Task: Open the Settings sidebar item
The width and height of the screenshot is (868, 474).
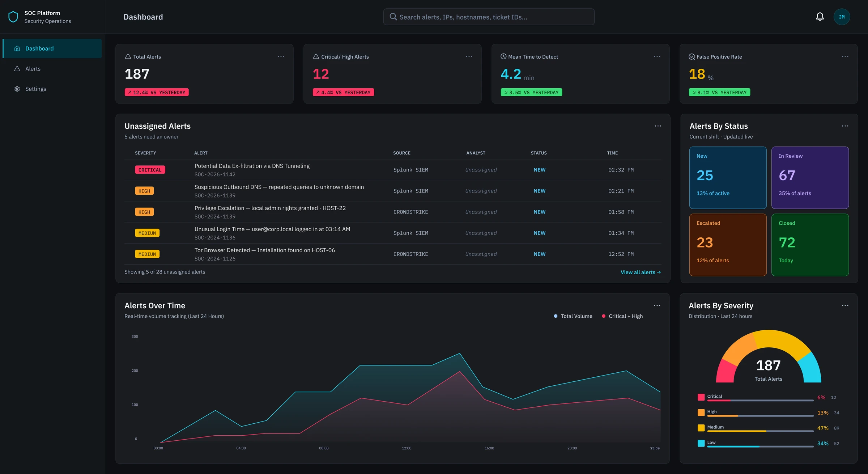Action: (52, 89)
